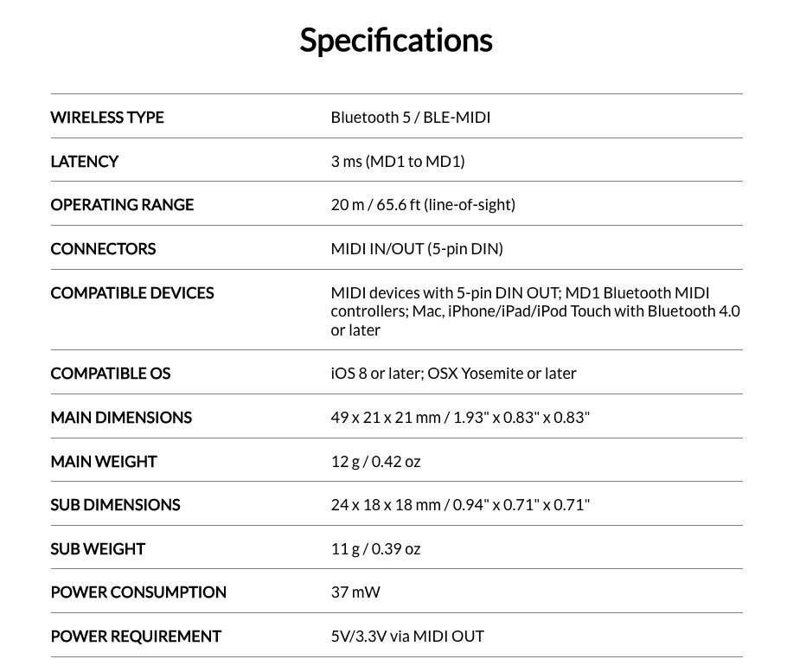Click the LATENCY row label
The width and height of the screenshot is (806, 672).
(85, 162)
